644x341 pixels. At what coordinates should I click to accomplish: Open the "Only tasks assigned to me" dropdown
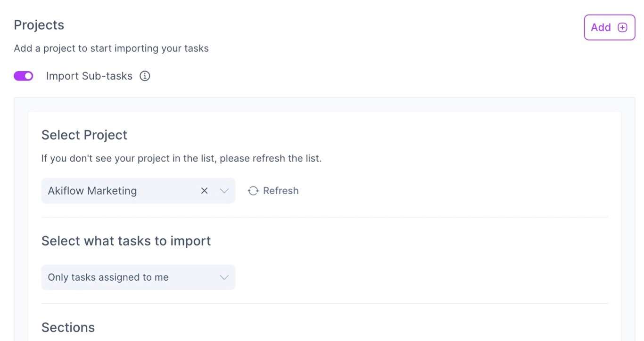tap(138, 277)
